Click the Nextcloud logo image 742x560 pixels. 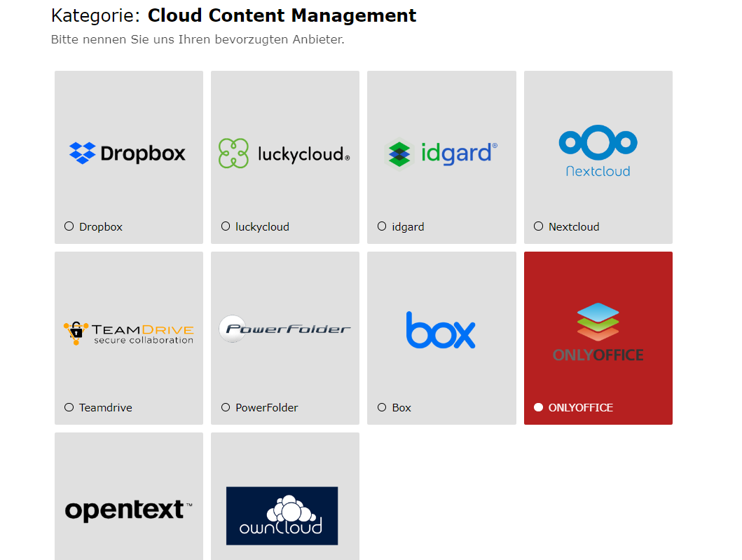(x=598, y=151)
